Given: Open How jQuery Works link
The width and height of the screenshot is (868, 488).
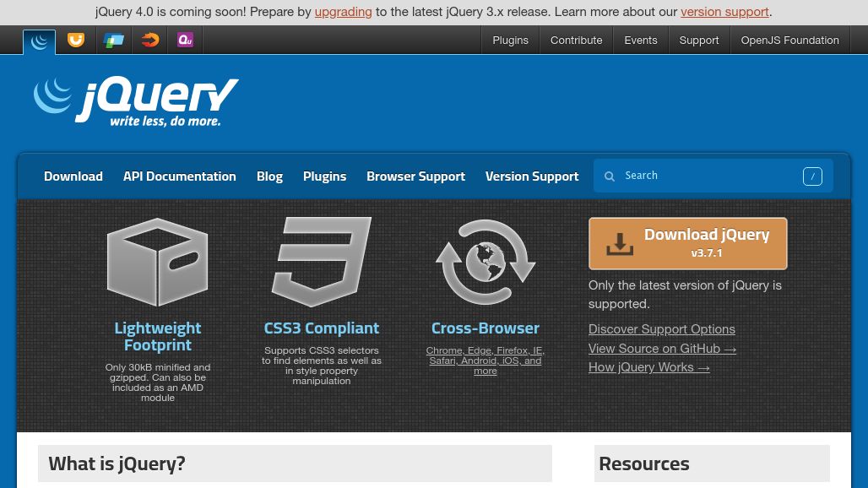Looking at the screenshot, I should pos(648,367).
